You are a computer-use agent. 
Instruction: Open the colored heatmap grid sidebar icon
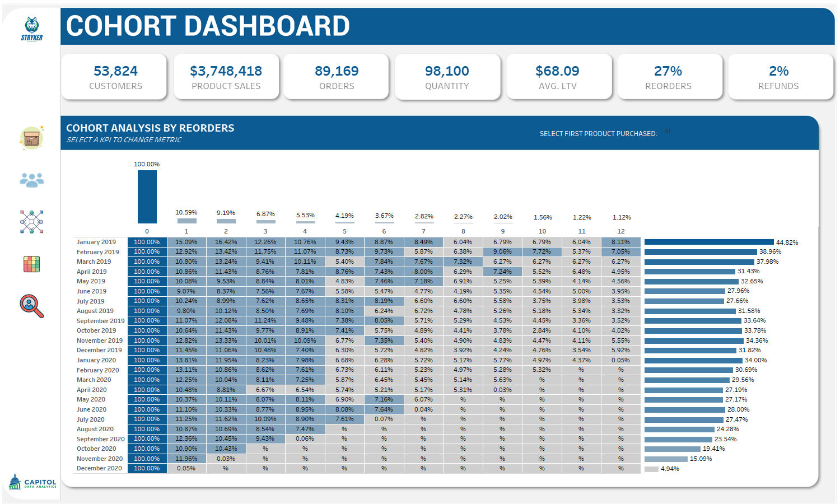click(31, 264)
